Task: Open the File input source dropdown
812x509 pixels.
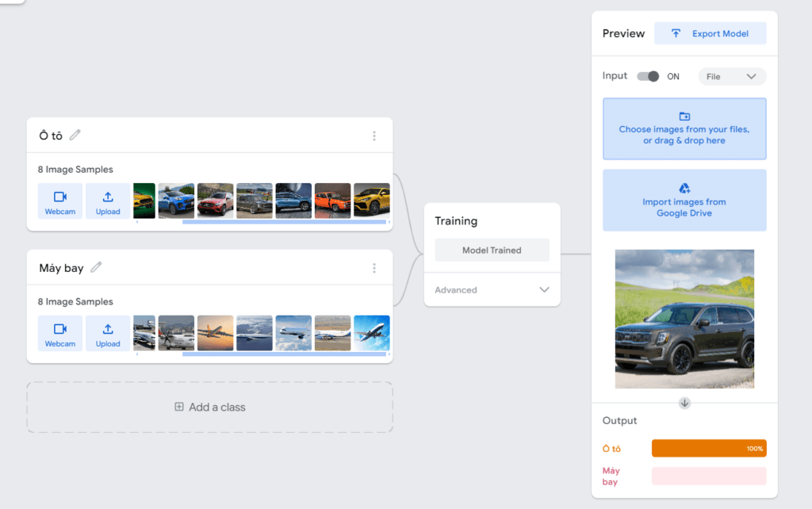Action: tap(732, 77)
